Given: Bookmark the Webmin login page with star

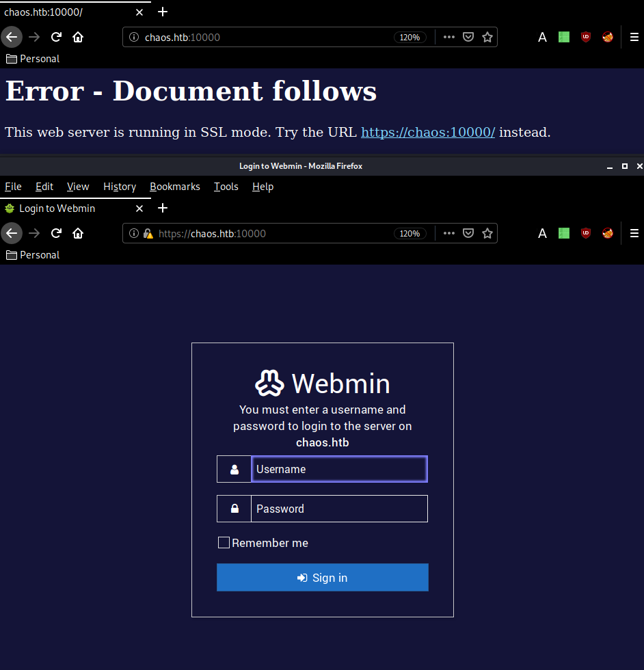Looking at the screenshot, I should pyautogui.click(x=487, y=233).
